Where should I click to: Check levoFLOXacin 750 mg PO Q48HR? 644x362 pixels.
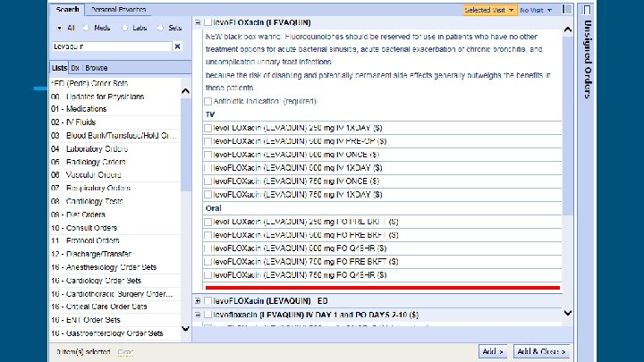pyautogui.click(x=208, y=275)
